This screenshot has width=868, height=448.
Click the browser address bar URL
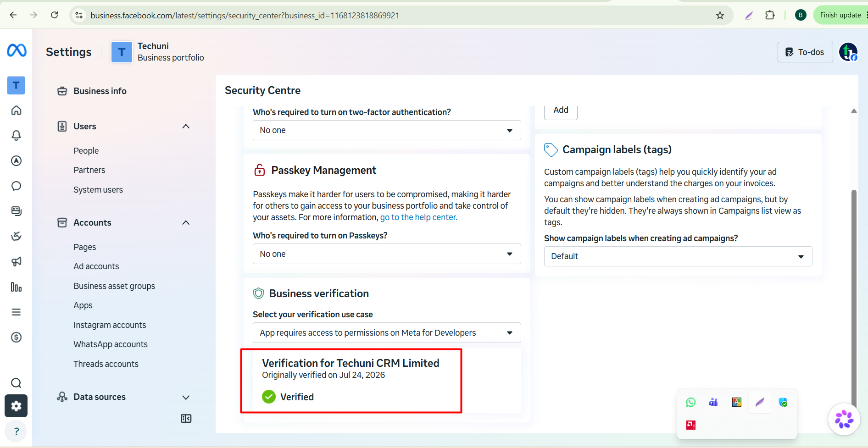245,15
